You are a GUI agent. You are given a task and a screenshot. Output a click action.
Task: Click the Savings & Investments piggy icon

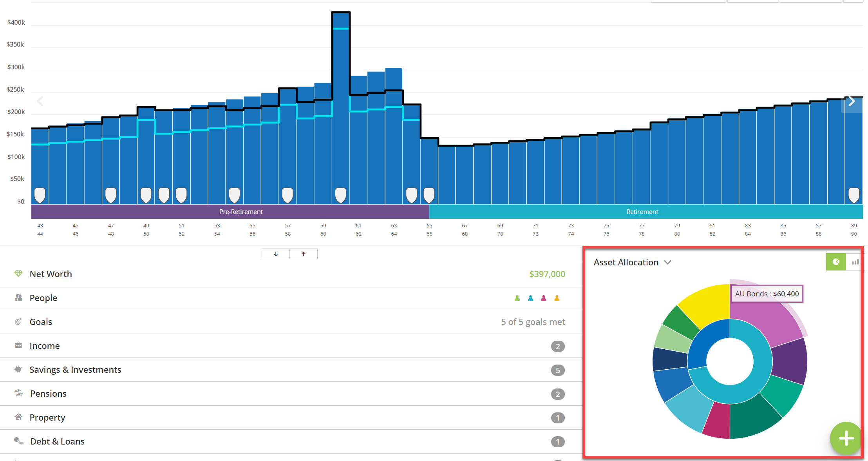point(18,369)
